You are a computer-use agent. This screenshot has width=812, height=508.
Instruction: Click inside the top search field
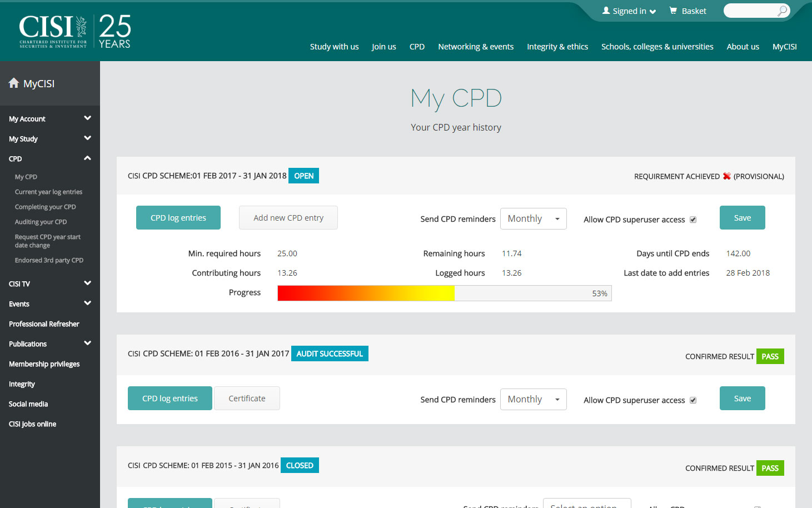750,11
